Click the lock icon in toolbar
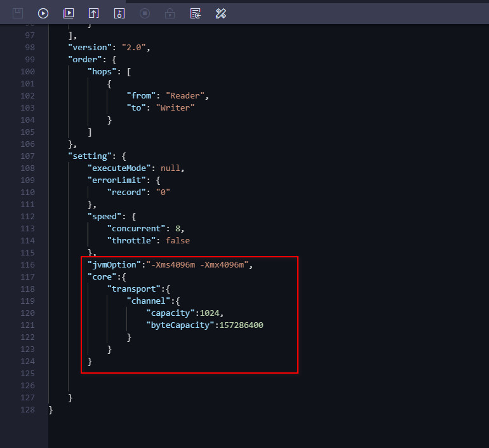489x448 pixels. (x=170, y=13)
